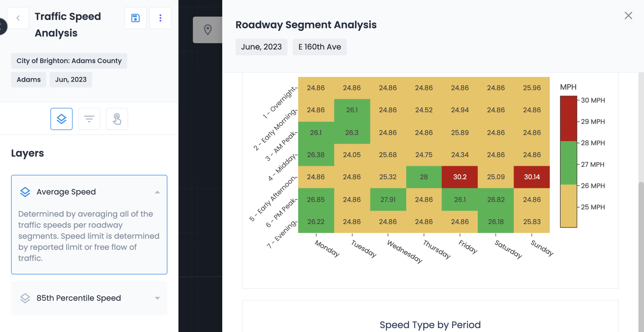Click the E 160th Ave chip
Viewport: 644px width, 332px height.
(319, 47)
